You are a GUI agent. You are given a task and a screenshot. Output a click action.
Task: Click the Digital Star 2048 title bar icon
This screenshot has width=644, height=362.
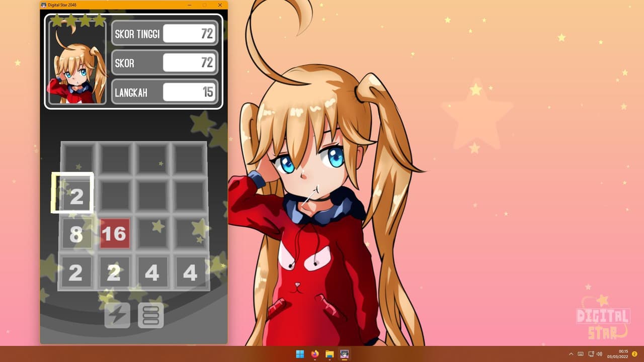coord(44,5)
